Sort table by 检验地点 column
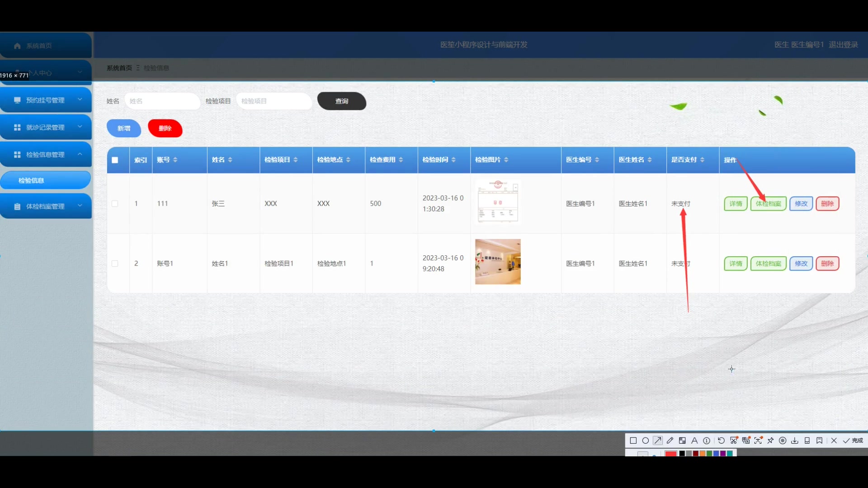The width and height of the screenshot is (868, 488). tap(348, 160)
